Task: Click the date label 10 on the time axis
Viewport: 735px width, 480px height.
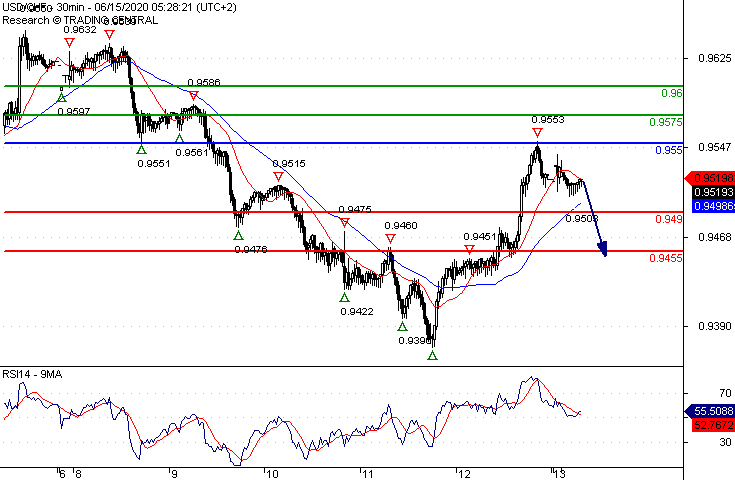Action: click(x=272, y=474)
